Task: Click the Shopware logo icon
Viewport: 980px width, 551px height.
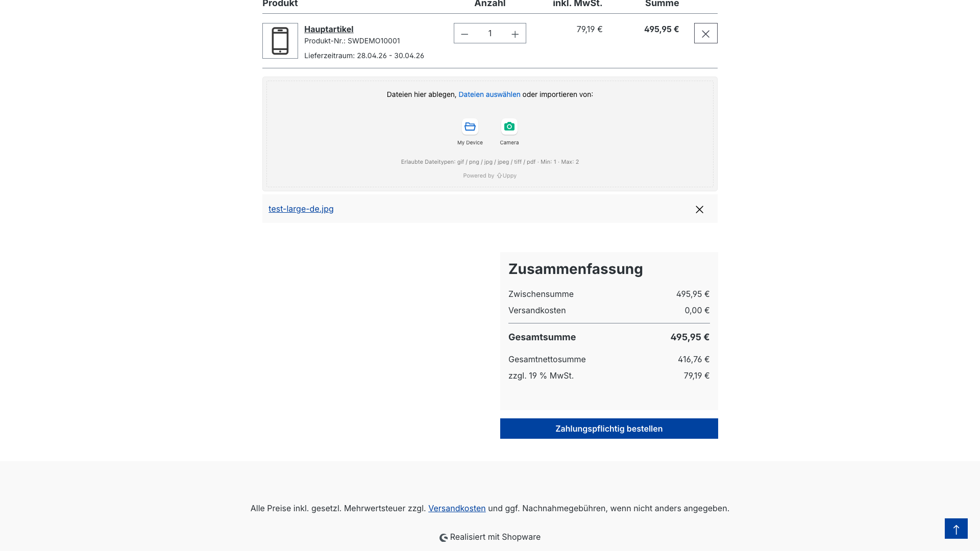Action: (444, 538)
